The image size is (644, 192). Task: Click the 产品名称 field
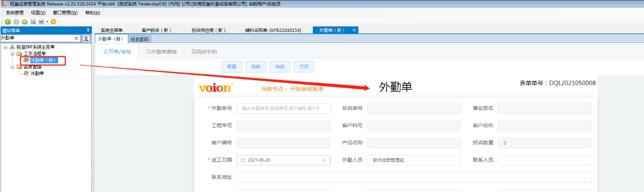point(414,143)
